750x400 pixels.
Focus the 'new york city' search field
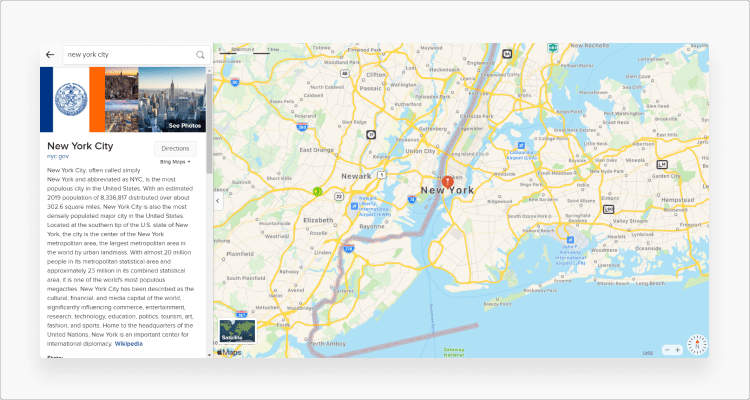coord(136,55)
